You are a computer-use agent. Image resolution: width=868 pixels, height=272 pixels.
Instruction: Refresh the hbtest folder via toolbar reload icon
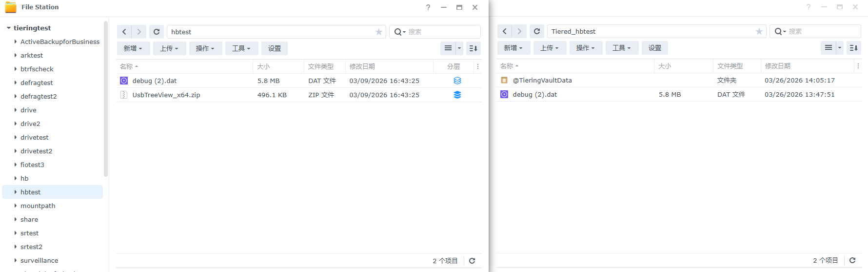tap(157, 32)
